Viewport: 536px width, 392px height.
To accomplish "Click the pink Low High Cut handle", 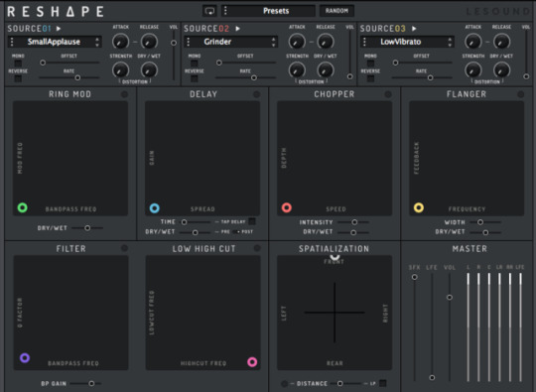I will pyautogui.click(x=252, y=362).
